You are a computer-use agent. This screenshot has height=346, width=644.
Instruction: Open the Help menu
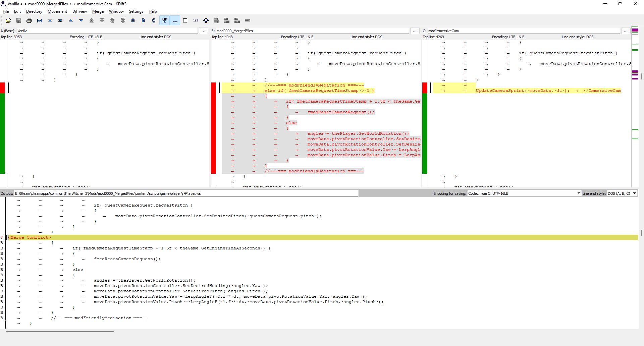tap(153, 11)
